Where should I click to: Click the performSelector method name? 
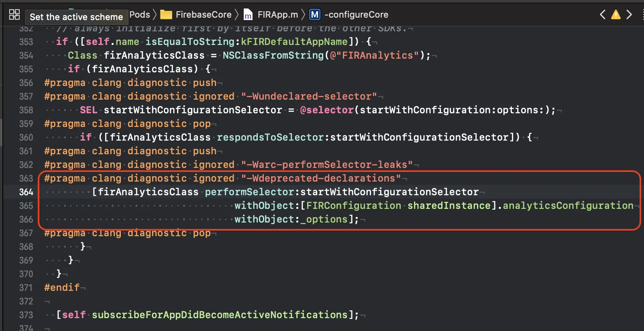pos(250,192)
